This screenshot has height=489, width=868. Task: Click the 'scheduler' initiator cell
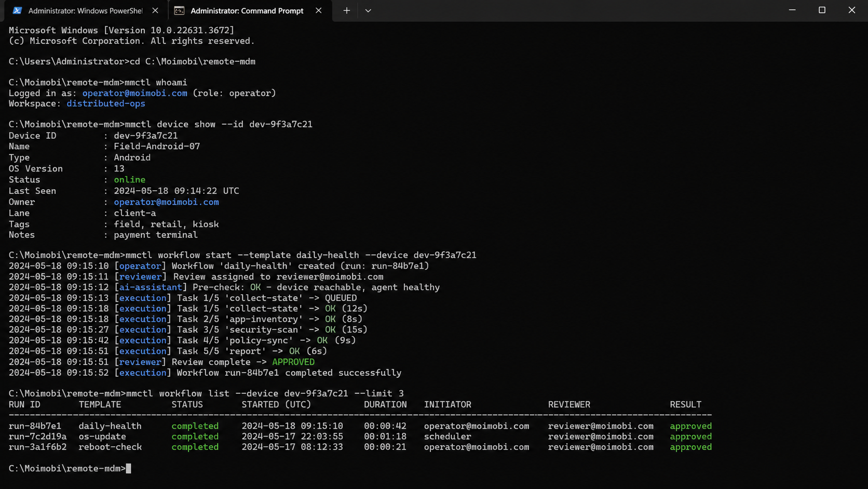tap(447, 437)
